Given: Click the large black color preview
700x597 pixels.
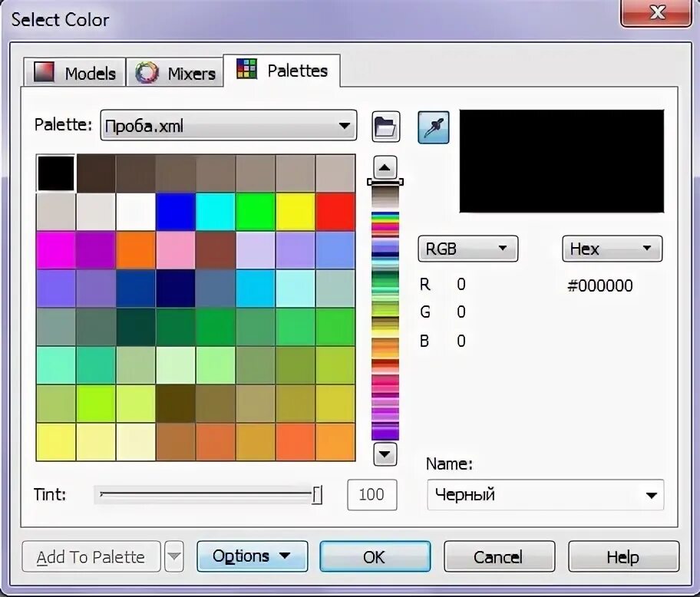Looking at the screenshot, I should point(562,161).
